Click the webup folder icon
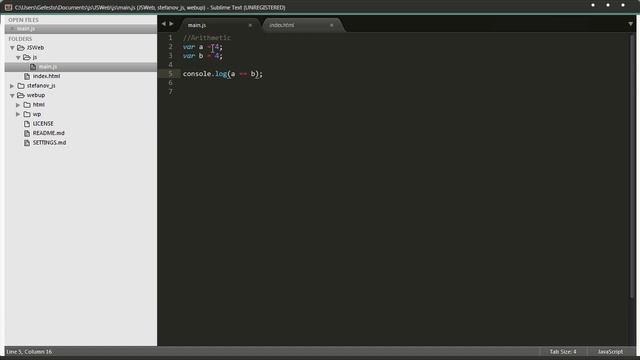 pyautogui.click(x=21, y=95)
